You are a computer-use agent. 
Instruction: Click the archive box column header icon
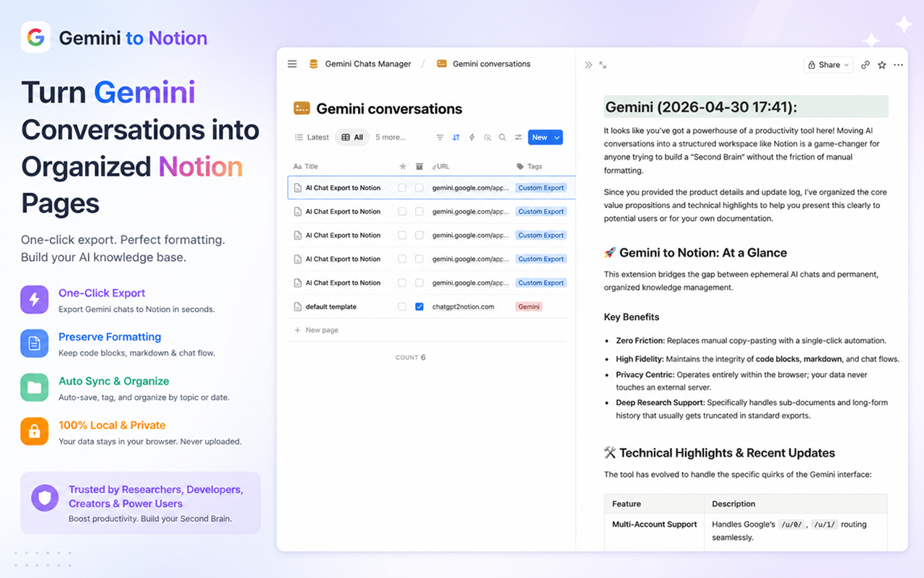pyautogui.click(x=419, y=166)
